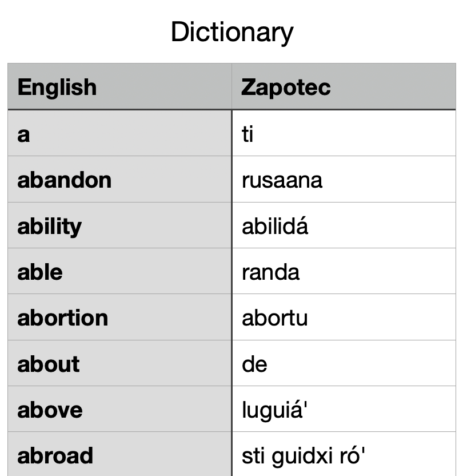The width and height of the screenshot is (463, 476).
Task: Click the 'able' English cell
Action: [x=40, y=272]
